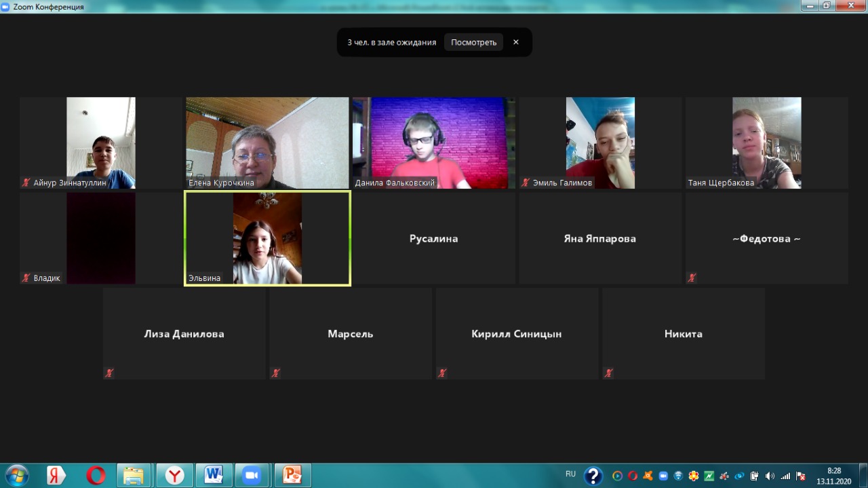Switch to PowerPoint in the taskbar
868x488 pixels.
coord(292,475)
